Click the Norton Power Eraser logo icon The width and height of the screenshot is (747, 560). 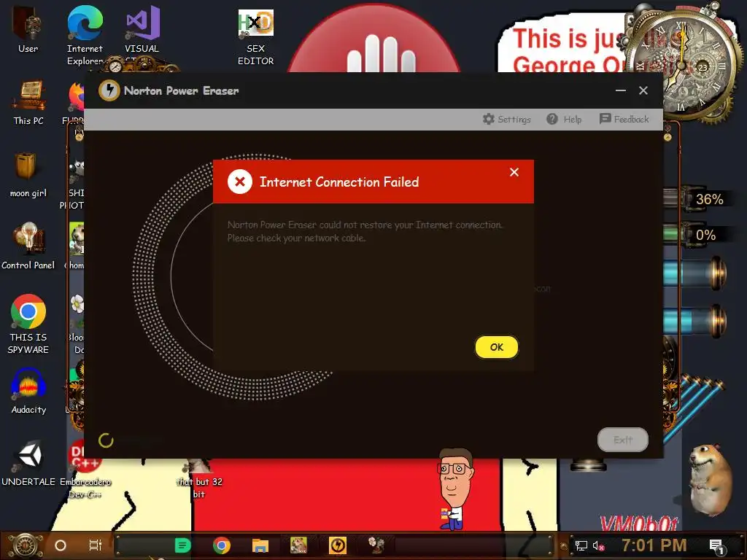point(109,90)
